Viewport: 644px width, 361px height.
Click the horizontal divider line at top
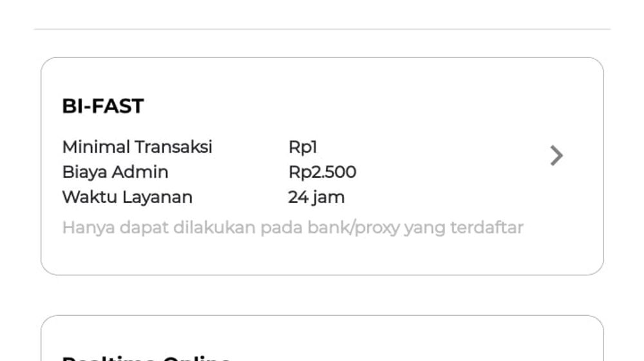[322, 29]
